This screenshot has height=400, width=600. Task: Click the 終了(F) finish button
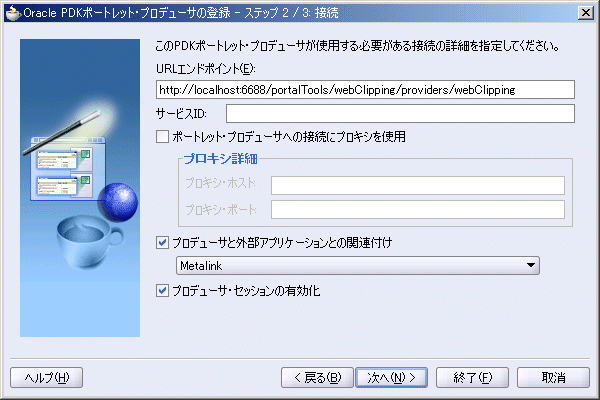click(x=472, y=378)
